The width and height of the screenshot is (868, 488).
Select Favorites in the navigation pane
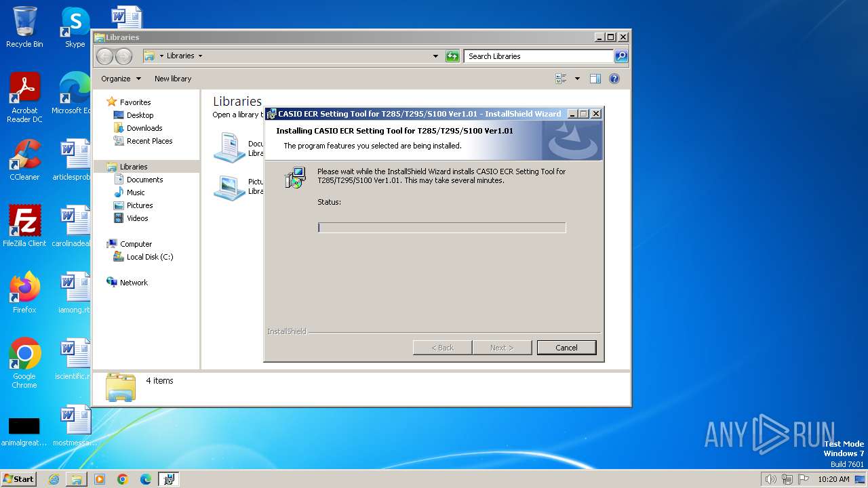click(x=135, y=102)
